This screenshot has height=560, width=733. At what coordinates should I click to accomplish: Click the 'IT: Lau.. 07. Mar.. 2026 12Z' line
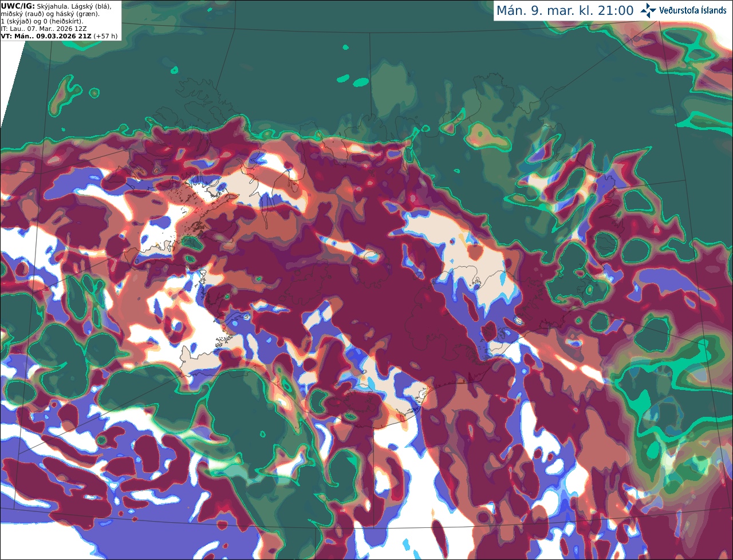44,29
